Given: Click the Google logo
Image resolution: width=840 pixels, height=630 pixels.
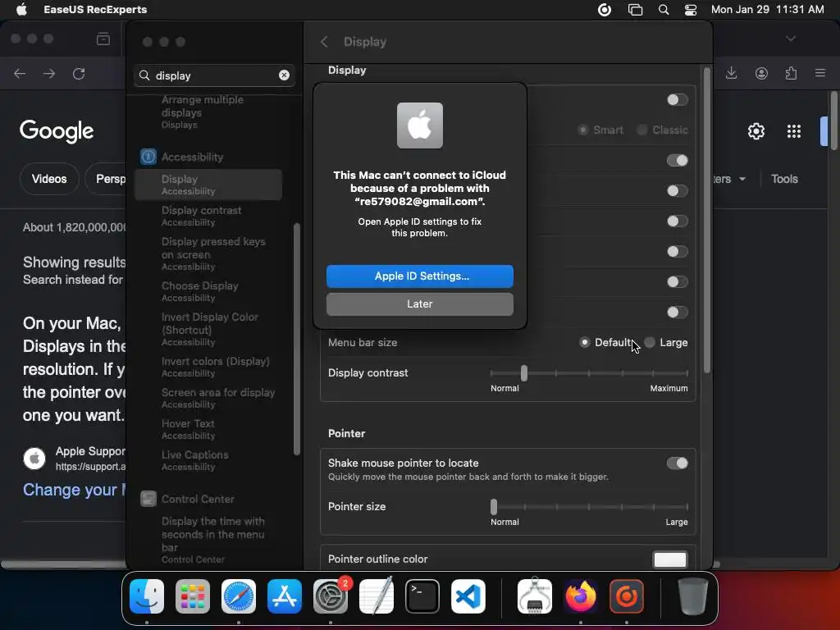Looking at the screenshot, I should 57,131.
